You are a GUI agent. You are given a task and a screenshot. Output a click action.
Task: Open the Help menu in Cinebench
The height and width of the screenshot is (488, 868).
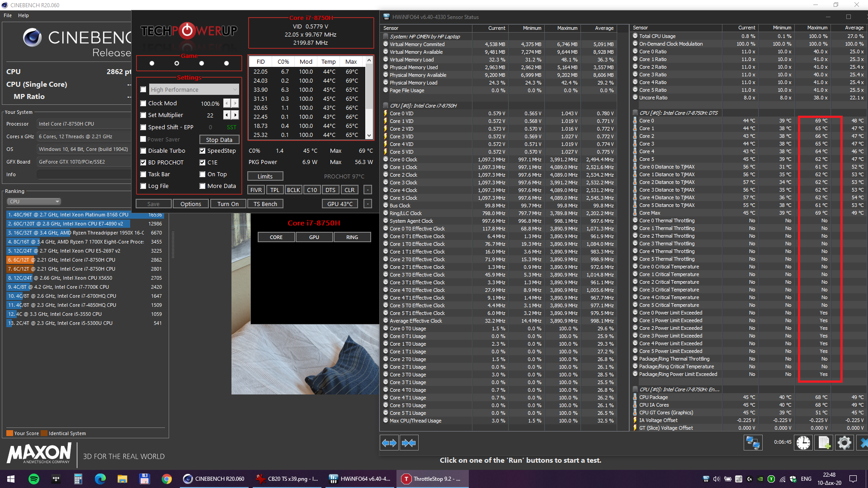click(24, 15)
